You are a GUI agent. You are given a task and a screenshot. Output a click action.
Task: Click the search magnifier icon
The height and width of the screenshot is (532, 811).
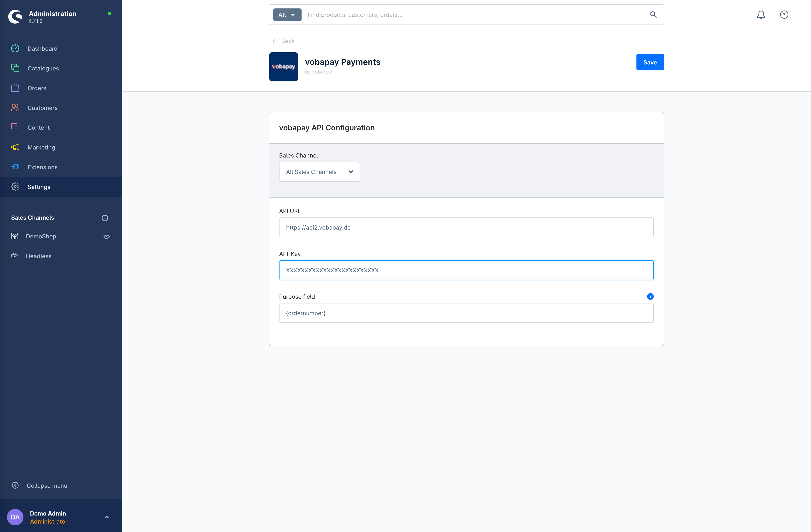tap(653, 15)
